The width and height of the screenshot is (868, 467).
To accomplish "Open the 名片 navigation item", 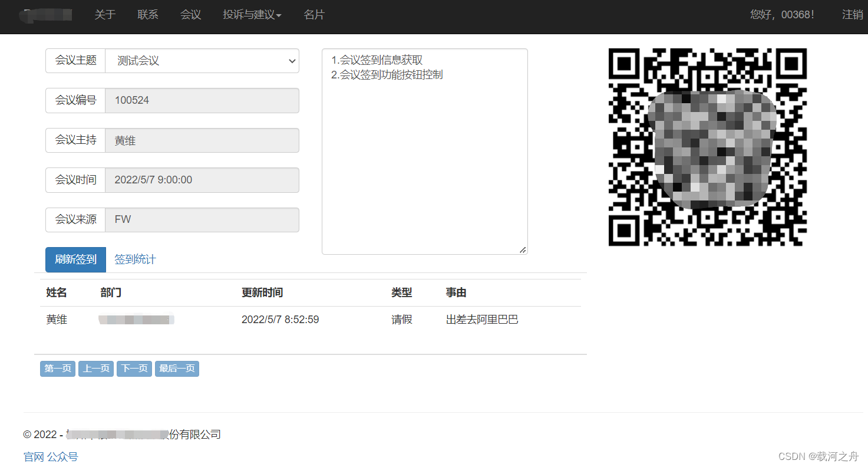I will [x=314, y=15].
